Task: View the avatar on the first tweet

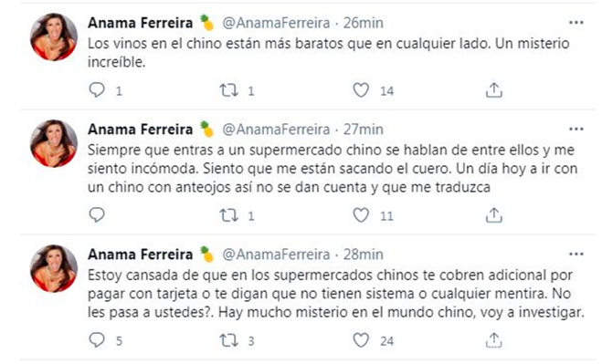Action: click(54, 36)
